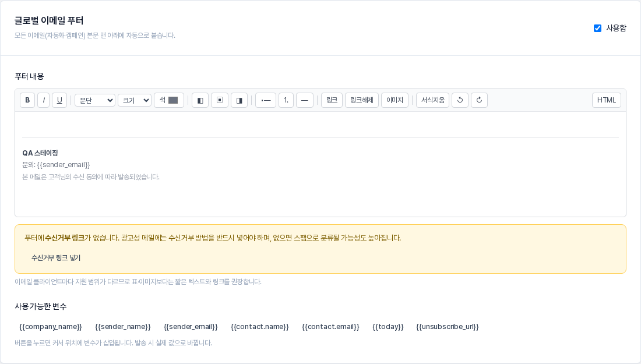Click the 글로벌 이메일 푸터 heading
Viewport: 641px width, 364px height.
click(48, 20)
